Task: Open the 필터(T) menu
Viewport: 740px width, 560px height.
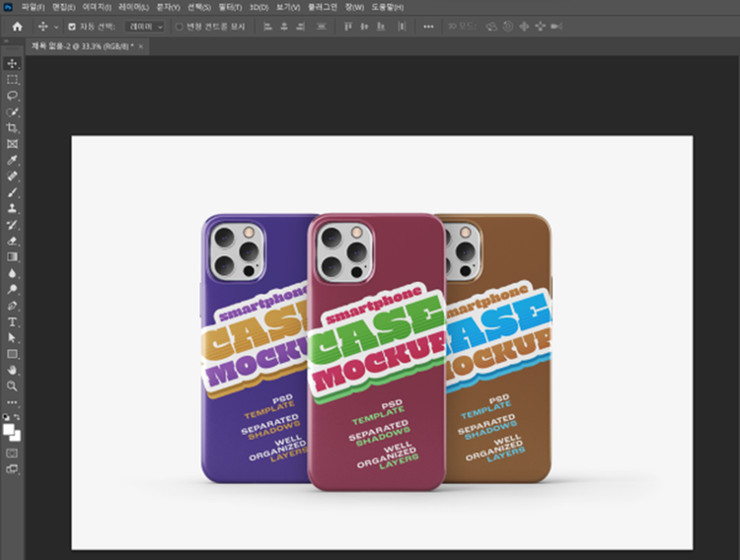Action: 230,7
